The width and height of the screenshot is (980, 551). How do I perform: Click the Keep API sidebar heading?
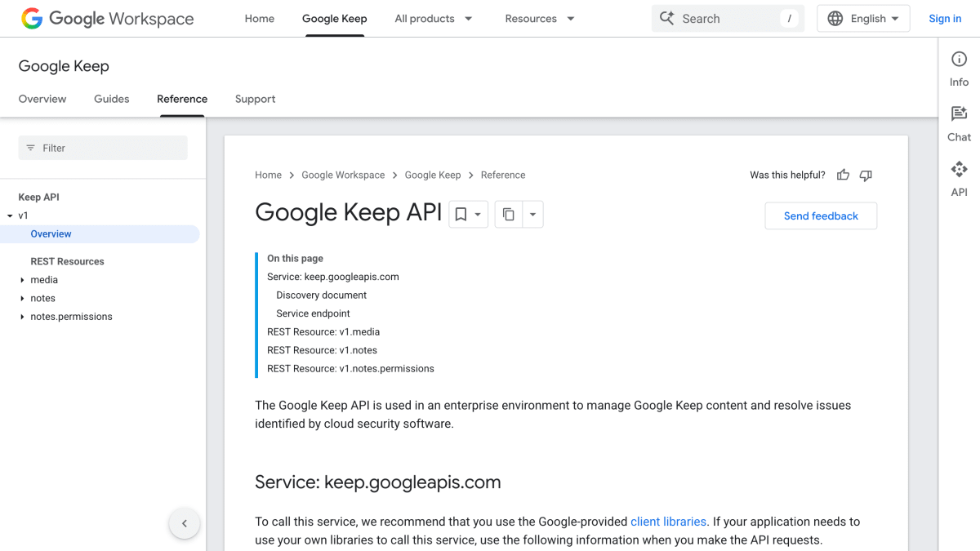coord(38,197)
